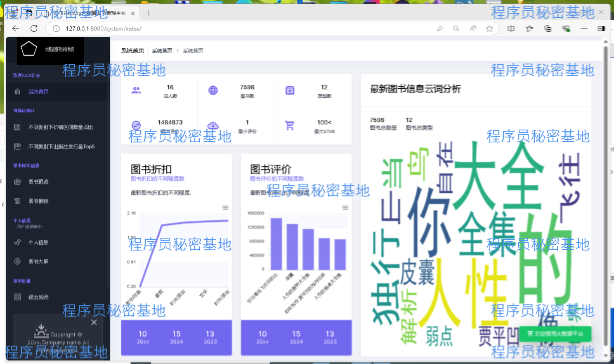Viewport: 614px width, 364px height.
Task: Open the collections icon in browser toolbar
Action: click(x=548, y=28)
